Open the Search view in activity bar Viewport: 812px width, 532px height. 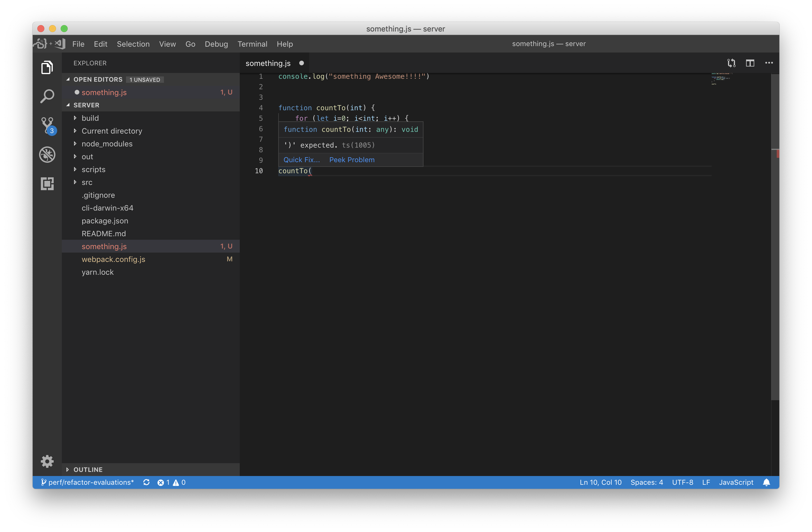coord(47,96)
